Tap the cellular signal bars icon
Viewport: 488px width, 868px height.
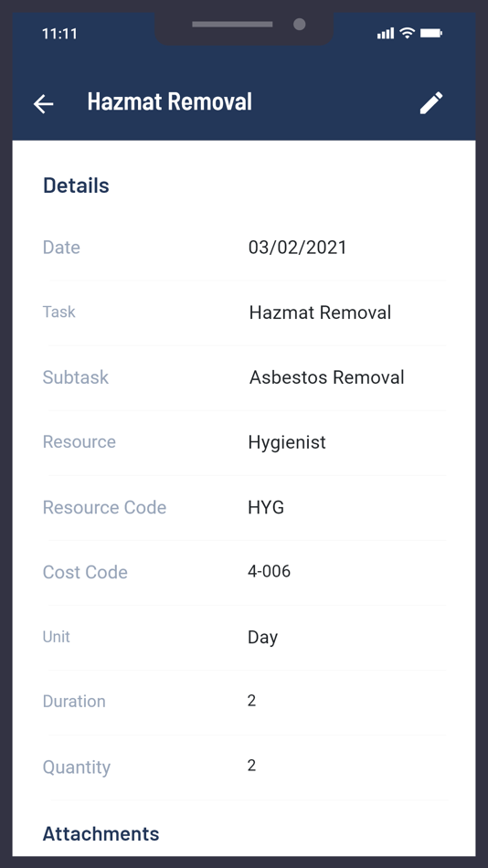(x=386, y=33)
